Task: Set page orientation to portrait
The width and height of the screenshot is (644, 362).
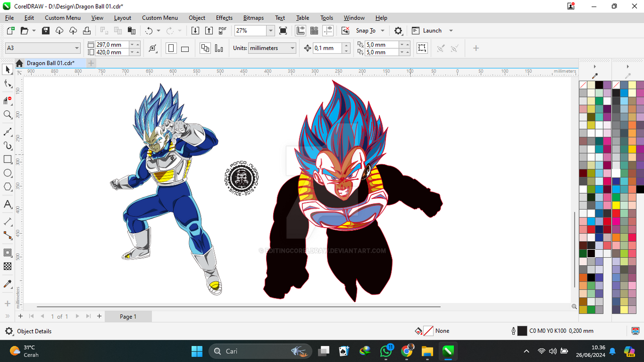Action: [x=171, y=48]
